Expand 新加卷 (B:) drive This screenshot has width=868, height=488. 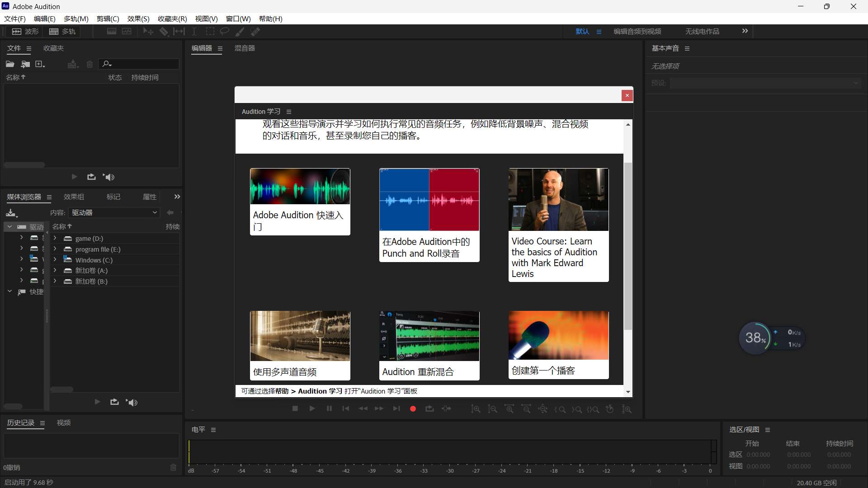[x=55, y=281]
